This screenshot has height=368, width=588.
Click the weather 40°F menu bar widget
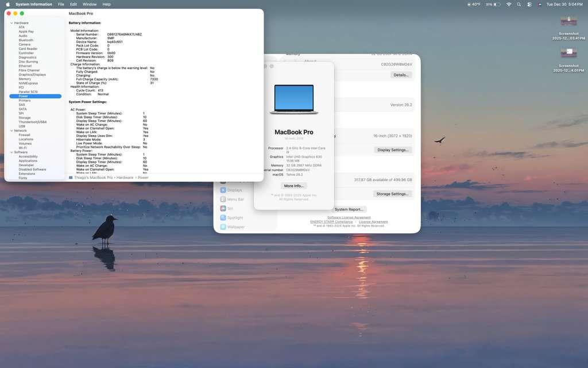pos(474,4)
